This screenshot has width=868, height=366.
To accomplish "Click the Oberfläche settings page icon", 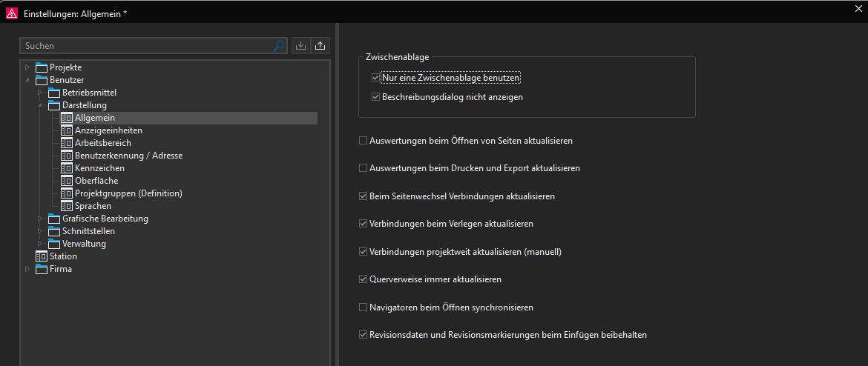I will click(67, 181).
